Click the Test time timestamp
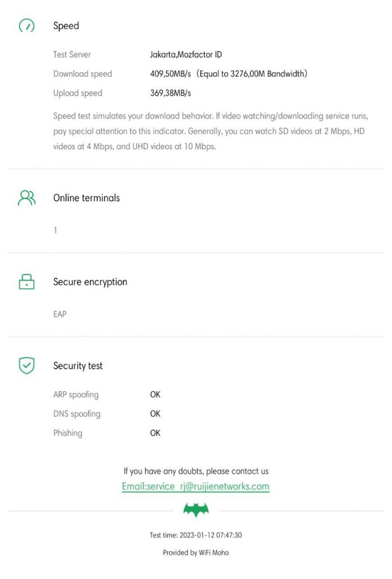 coord(195,535)
